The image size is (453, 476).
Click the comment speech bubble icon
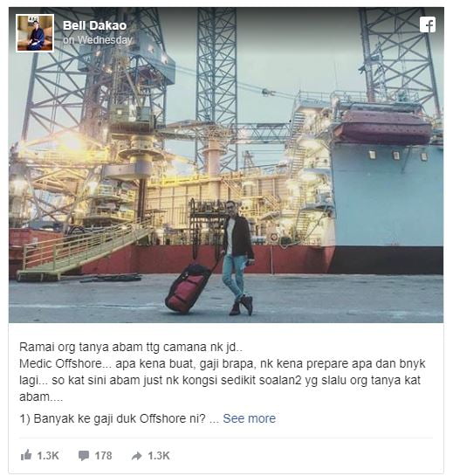pyautogui.click(x=84, y=456)
